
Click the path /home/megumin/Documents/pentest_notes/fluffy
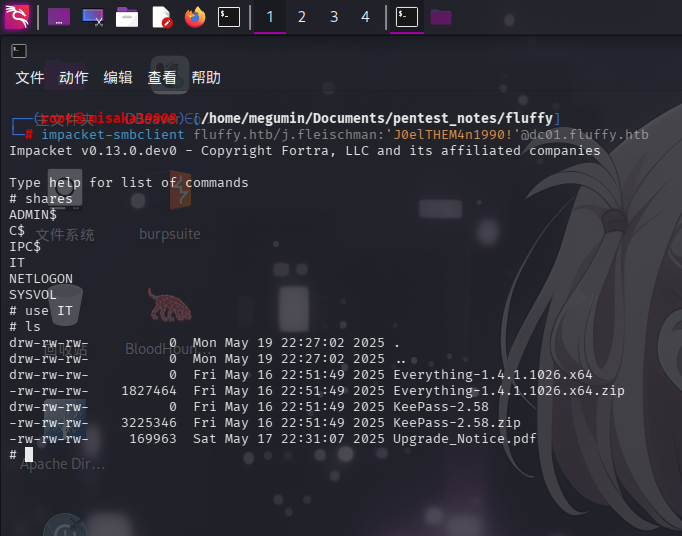click(377, 118)
